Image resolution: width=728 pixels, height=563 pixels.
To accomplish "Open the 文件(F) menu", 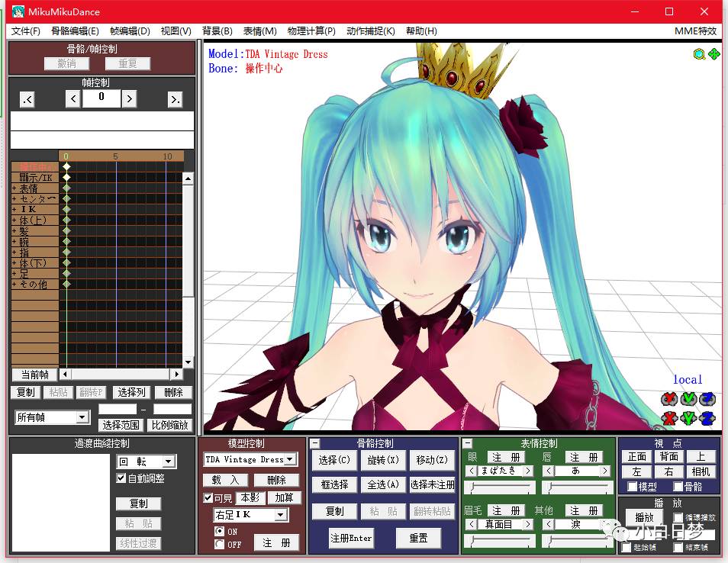I will [x=25, y=31].
